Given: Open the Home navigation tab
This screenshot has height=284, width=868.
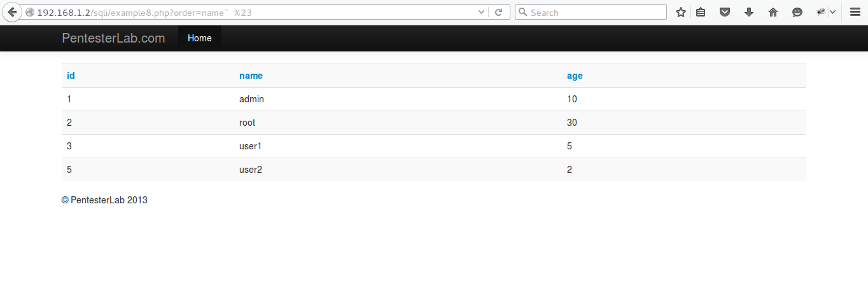Looking at the screenshot, I should [x=199, y=38].
